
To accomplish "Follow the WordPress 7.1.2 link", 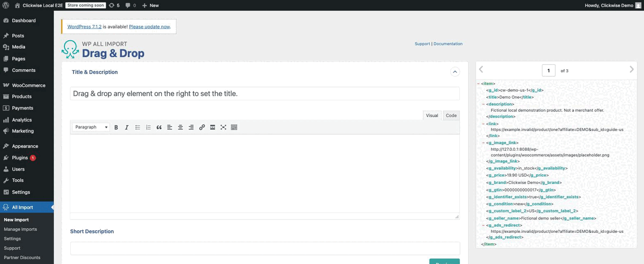I will [84, 26].
